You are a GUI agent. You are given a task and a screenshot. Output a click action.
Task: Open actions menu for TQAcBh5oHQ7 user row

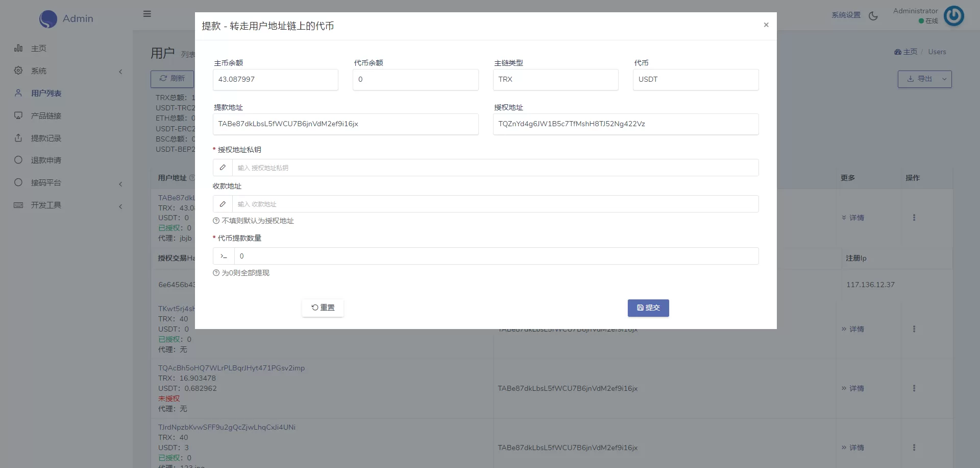point(914,389)
